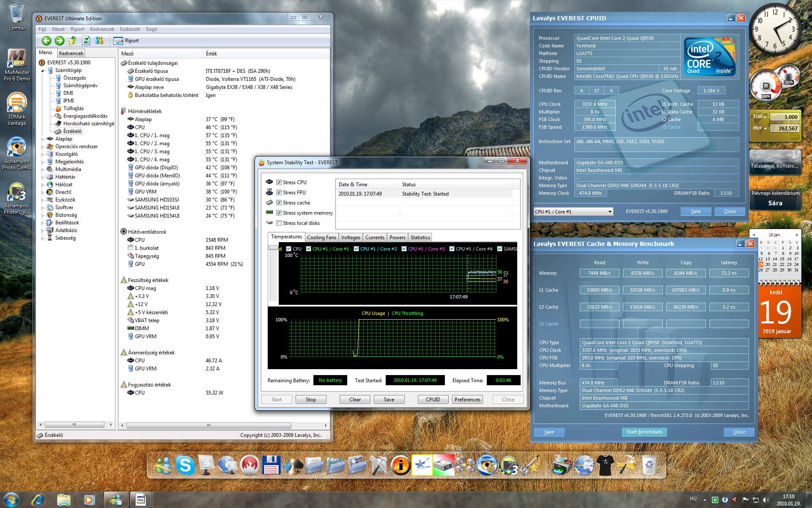The height and width of the screenshot is (508, 812).
Task: Click the people icon in EVEREST toolbar
Action: pos(99,41)
